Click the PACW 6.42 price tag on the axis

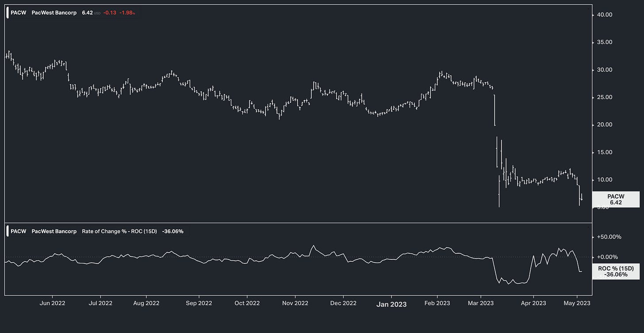(x=616, y=199)
